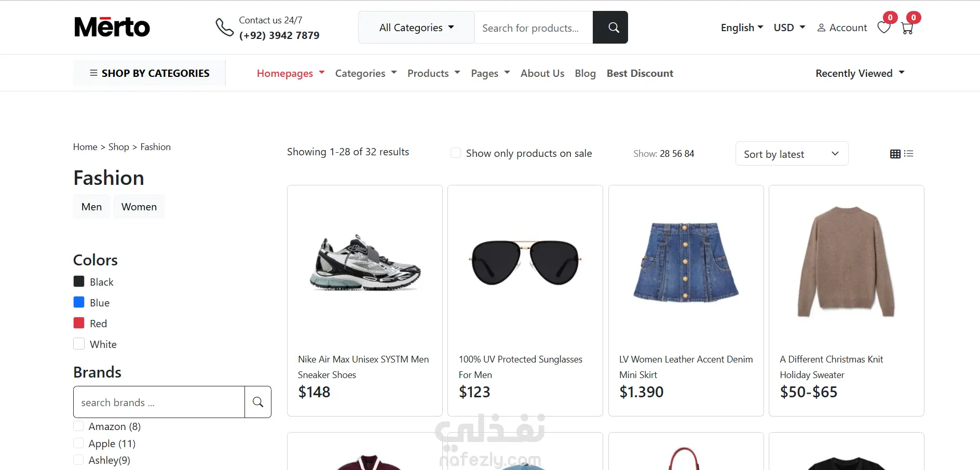Check the Apple brand filter
The width and height of the screenshot is (980, 470).
[x=78, y=443]
